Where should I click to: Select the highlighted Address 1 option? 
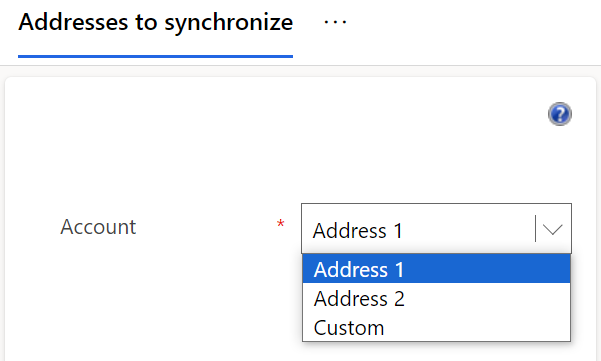436,269
